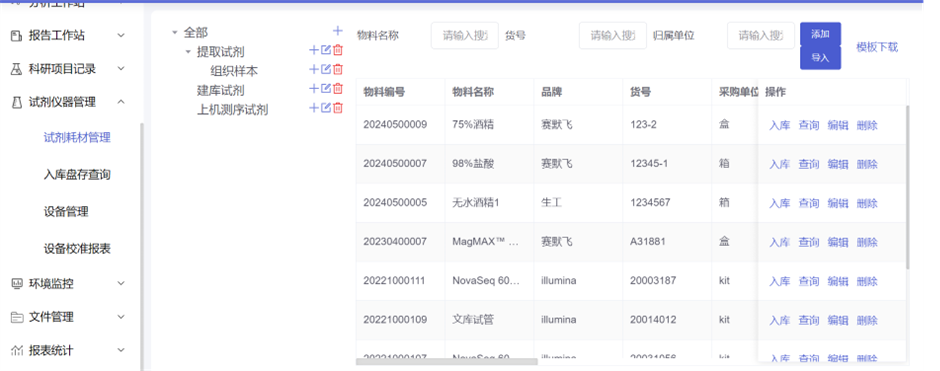Open the 模板下载 link
The width and height of the screenshot is (940, 371).
tap(877, 47)
